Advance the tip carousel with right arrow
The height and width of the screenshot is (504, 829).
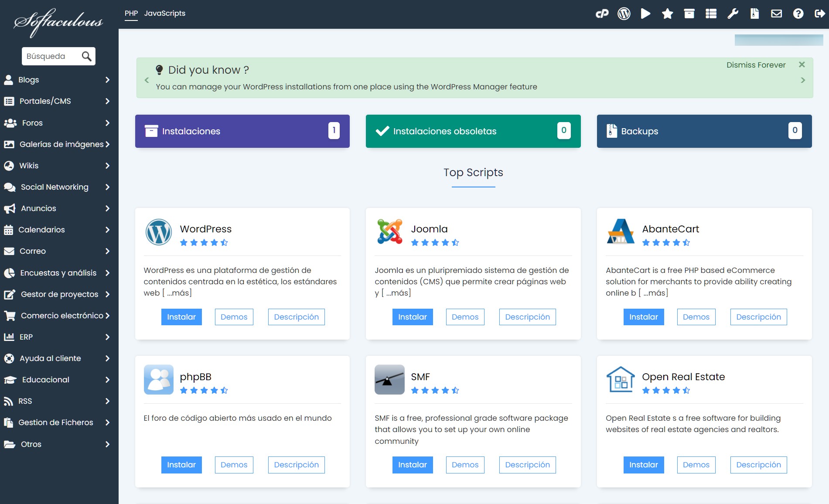tap(803, 80)
